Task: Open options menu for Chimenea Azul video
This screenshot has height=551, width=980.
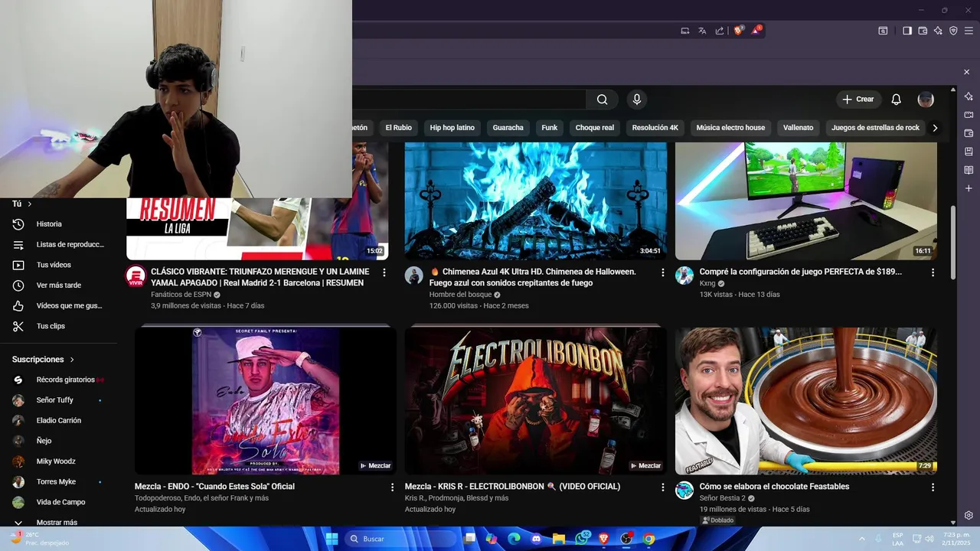Action: tap(663, 272)
